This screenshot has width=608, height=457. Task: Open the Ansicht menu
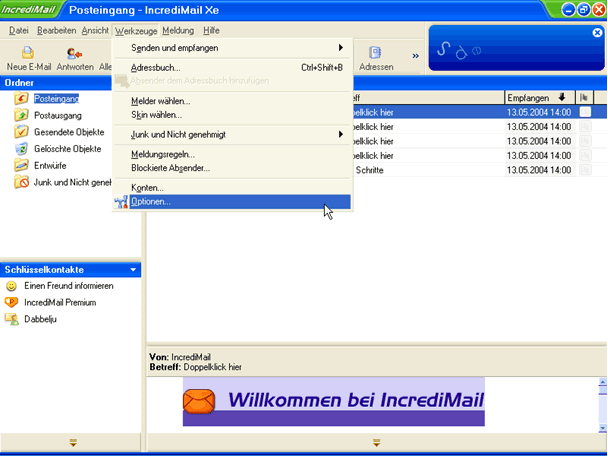pos(95,30)
